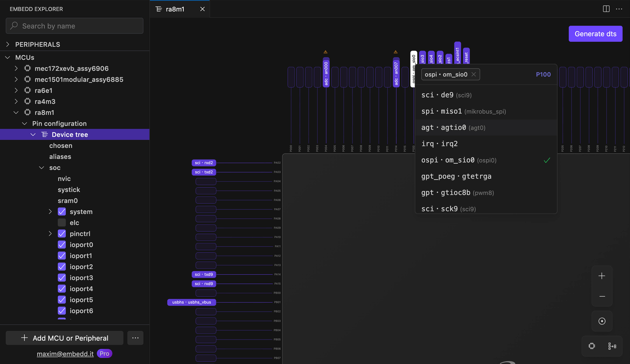Image resolution: width=630 pixels, height=364 pixels.
Task: Click the zoom out minus icon
Action: 602,296
